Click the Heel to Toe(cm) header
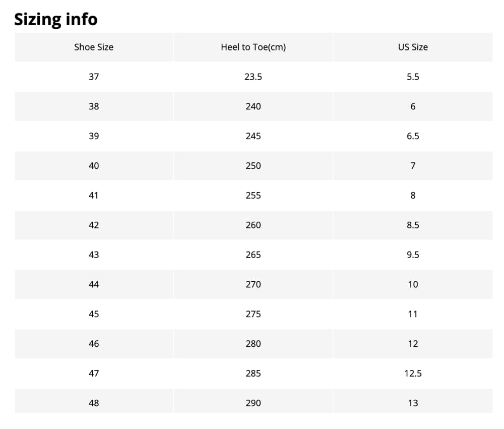This screenshot has height=429, width=504. [254, 47]
